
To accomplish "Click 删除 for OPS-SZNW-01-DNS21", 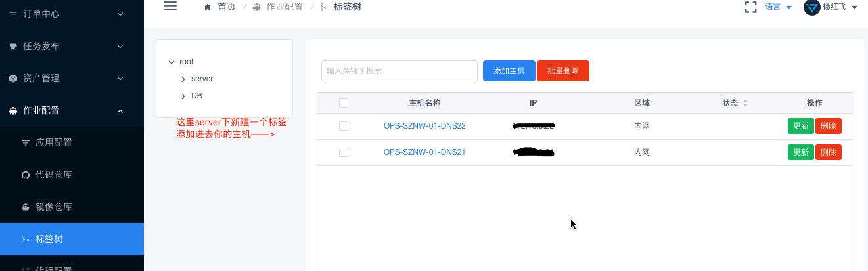I will click(829, 152).
